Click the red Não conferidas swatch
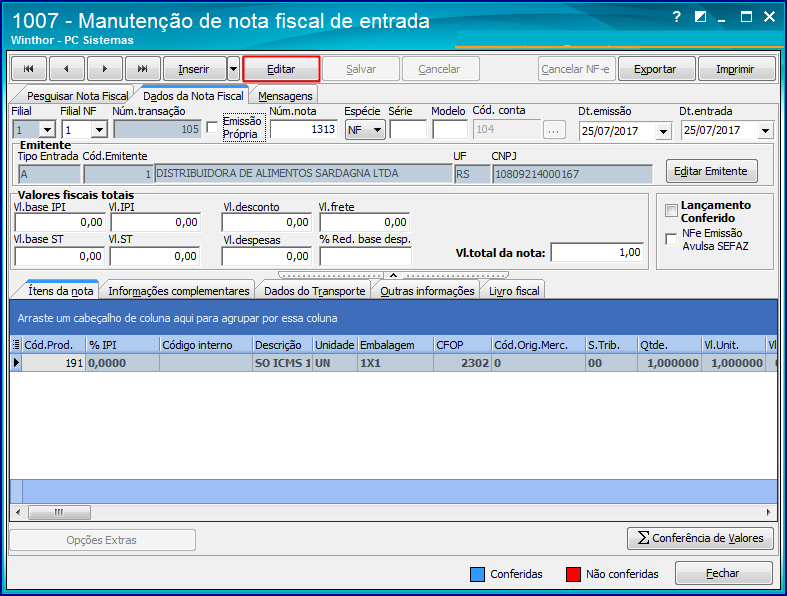This screenshot has height=596, width=787. pyautogui.click(x=573, y=574)
